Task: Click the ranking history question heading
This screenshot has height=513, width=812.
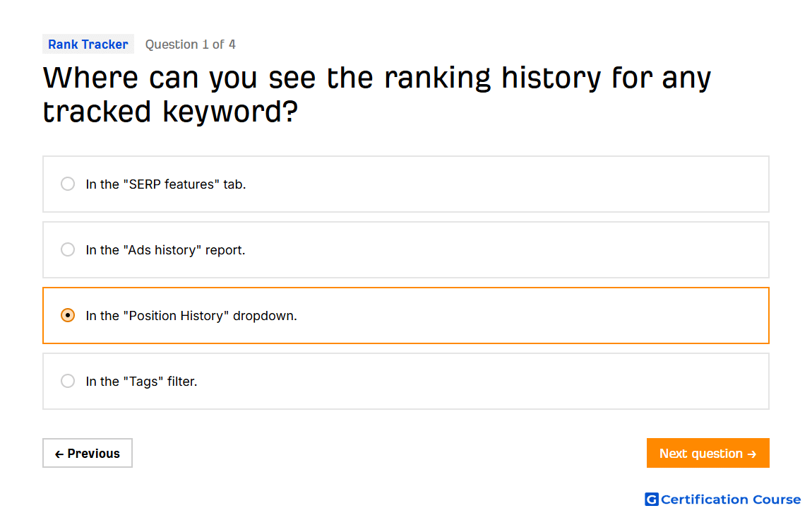Action: point(377,94)
